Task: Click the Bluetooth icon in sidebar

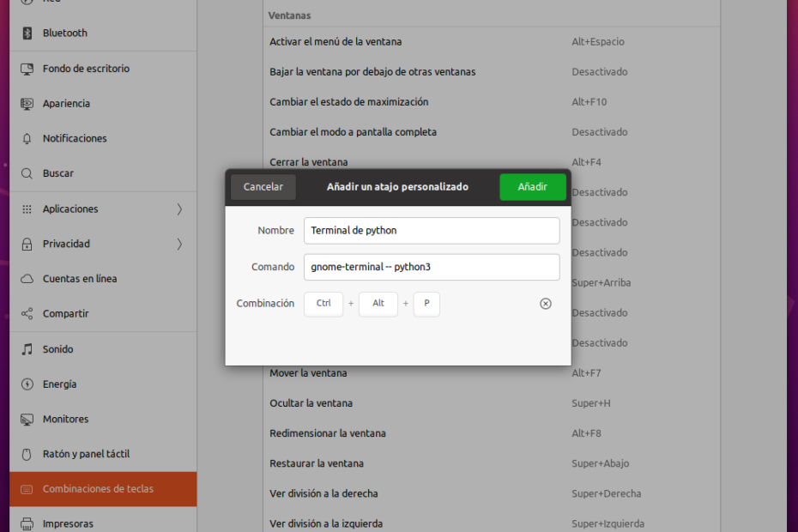Action: 27,33
